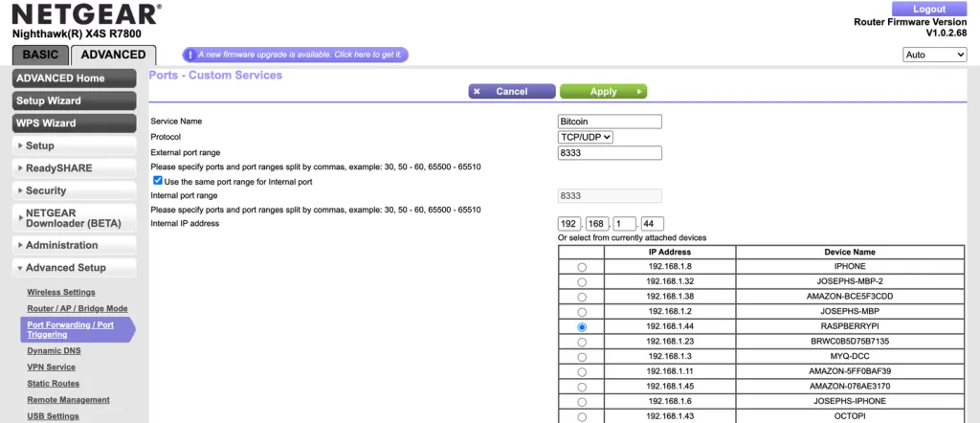The height and width of the screenshot is (423, 980).
Task: Open the Protocol TCP/UDP dropdown
Action: 585,137
